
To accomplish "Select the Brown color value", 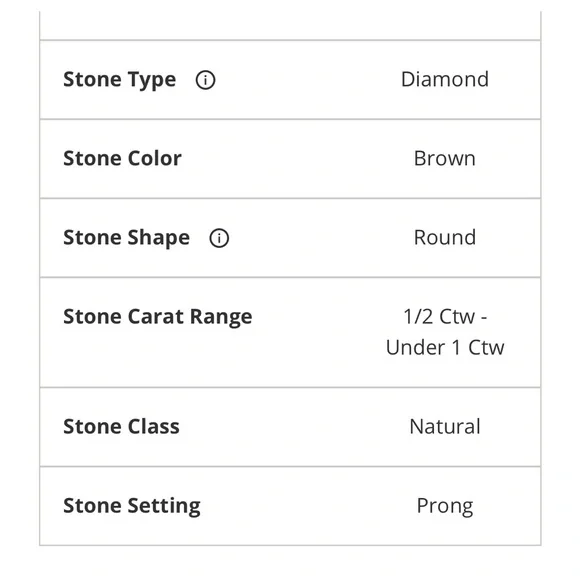I will point(445,158).
